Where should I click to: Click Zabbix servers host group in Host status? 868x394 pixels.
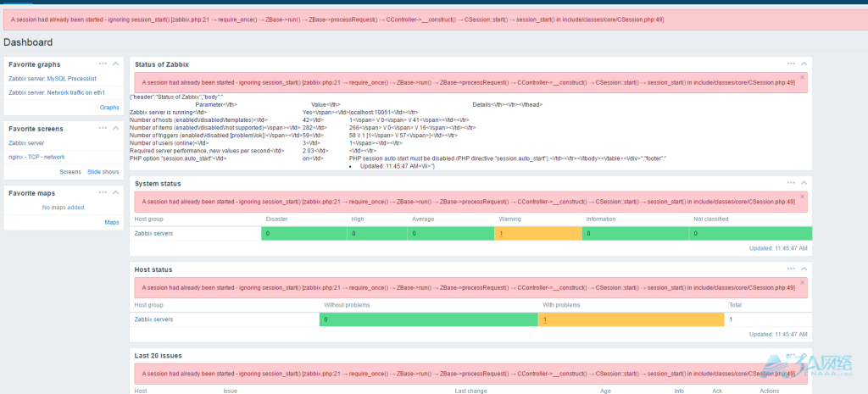pos(153,319)
